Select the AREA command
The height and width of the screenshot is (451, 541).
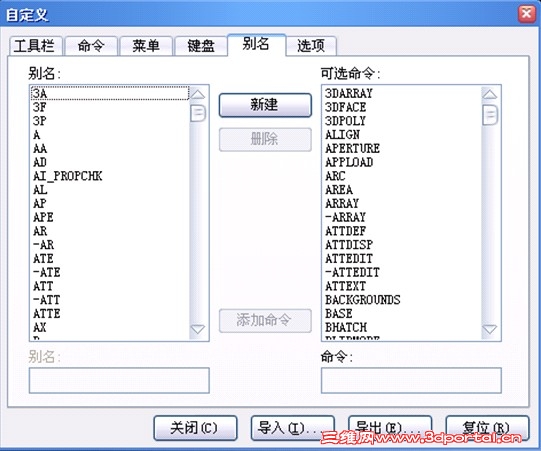click(x=402, y=190)
